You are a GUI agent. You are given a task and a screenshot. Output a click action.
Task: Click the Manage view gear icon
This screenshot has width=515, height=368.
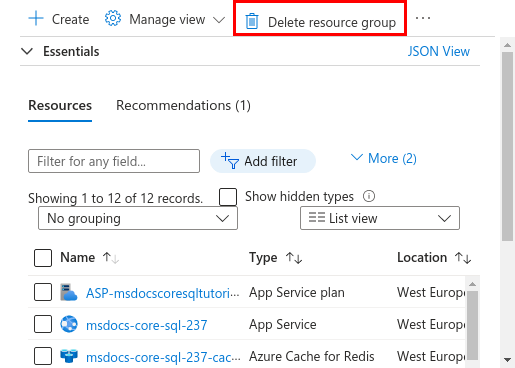[x=113, y=18]
